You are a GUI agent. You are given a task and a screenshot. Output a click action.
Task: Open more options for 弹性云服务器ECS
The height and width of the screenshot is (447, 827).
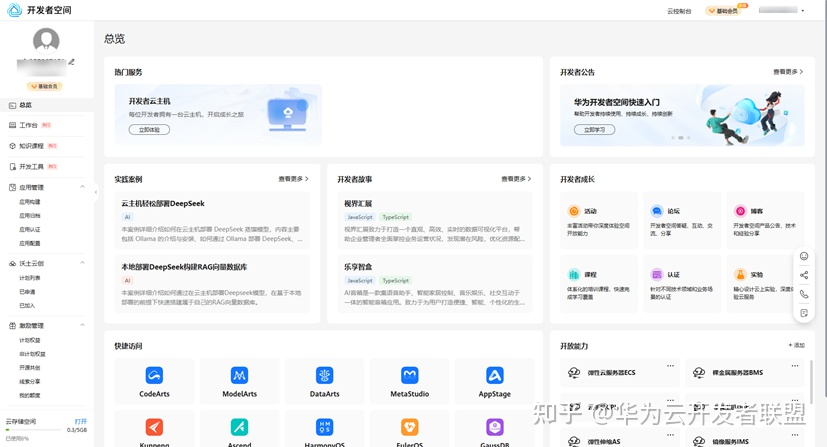coord(670,365)
